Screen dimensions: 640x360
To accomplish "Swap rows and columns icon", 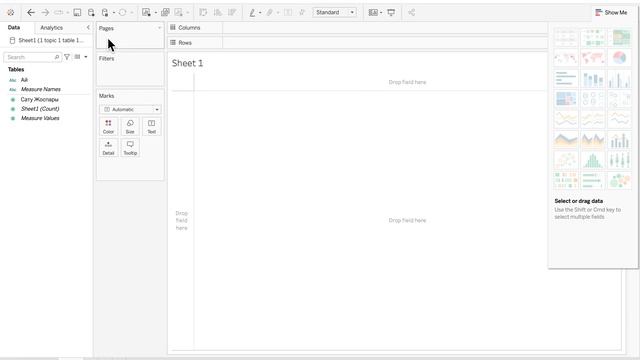I will click(203, 13).
